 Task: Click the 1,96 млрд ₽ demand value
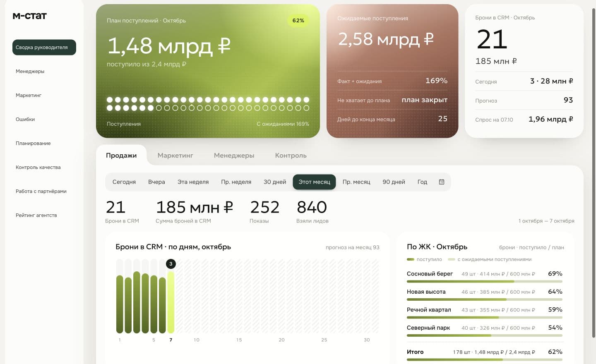[551, 119]
